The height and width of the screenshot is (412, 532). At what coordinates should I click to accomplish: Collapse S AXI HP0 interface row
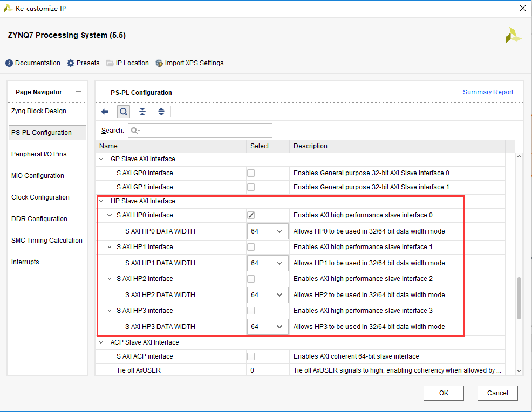click(110, 215)
